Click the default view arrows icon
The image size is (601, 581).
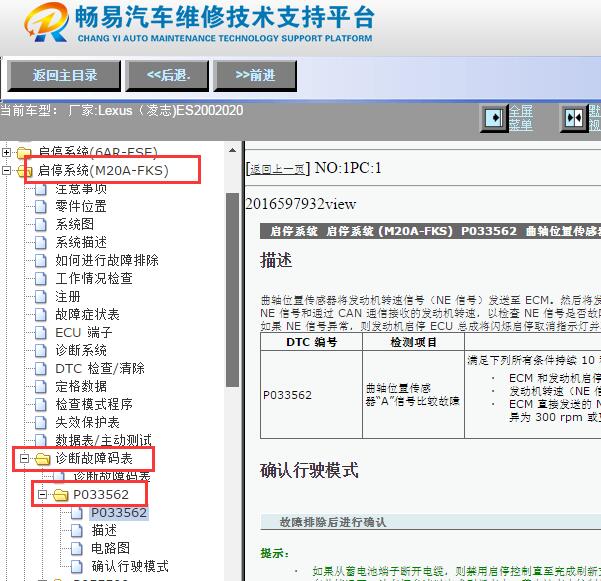(574, 117)
